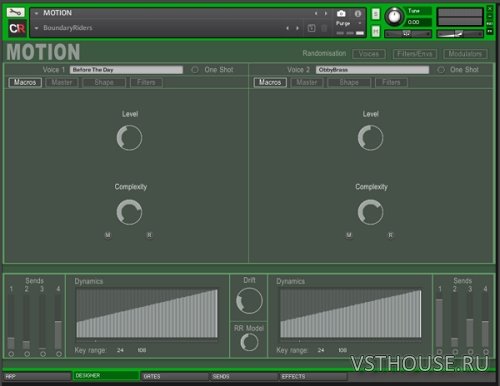Click R under Voice 2 Complexity
The width and height of the screenshot is (500, 386).
(x=390, y=235)
